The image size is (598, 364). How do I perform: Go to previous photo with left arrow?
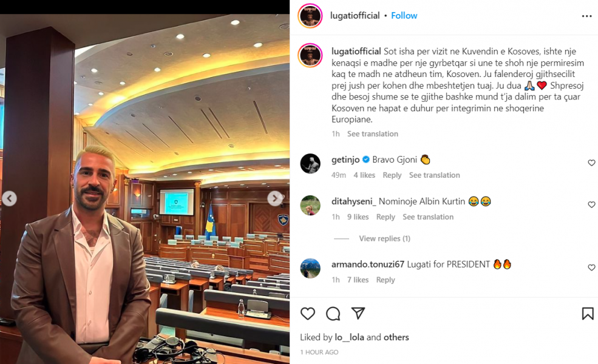click(x=10, y=198)
